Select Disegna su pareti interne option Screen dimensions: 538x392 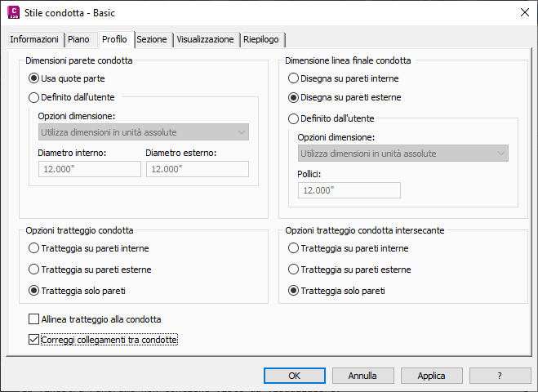coord(294,79)
